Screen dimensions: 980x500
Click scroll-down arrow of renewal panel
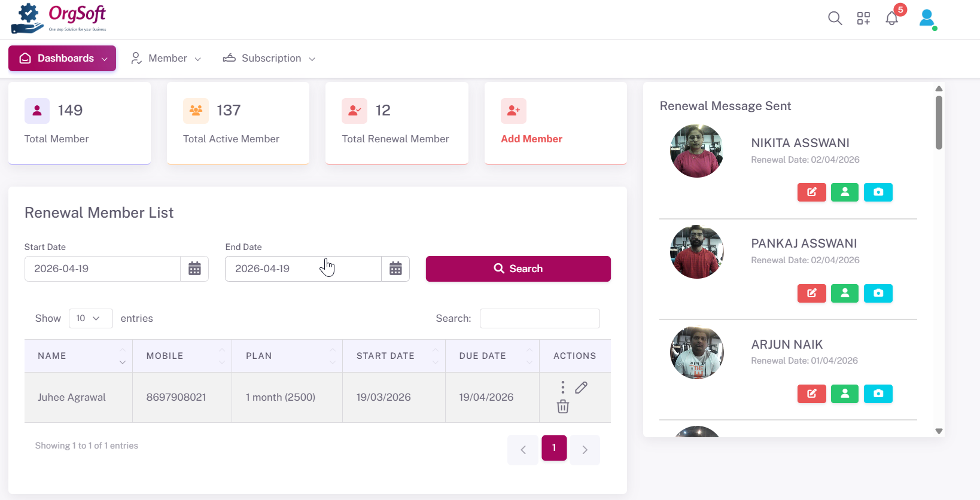pos(939,431)
